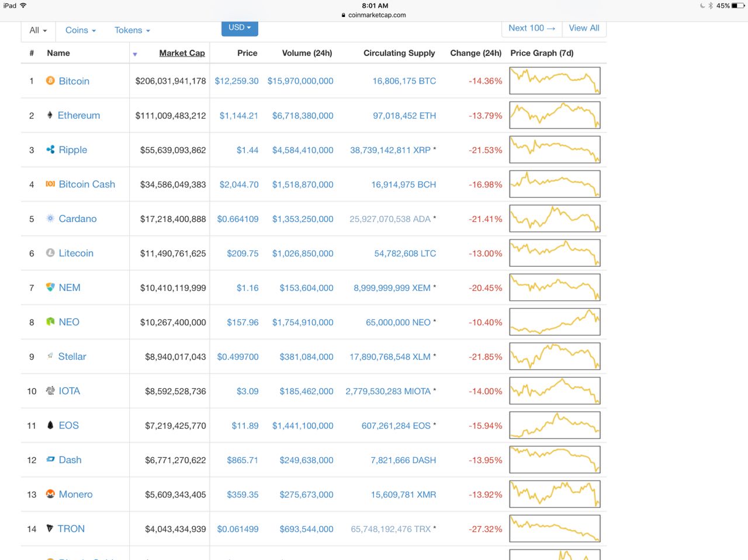748x560 pixels.
Task: Sort table by Volume (24h) header
Action: (307, 53)
